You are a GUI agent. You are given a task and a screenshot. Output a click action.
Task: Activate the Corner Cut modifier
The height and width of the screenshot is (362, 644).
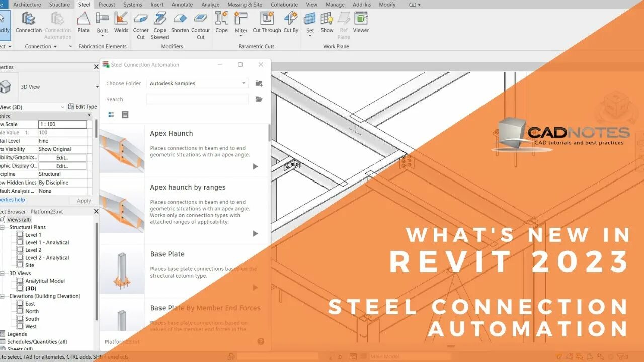point(141,25)
